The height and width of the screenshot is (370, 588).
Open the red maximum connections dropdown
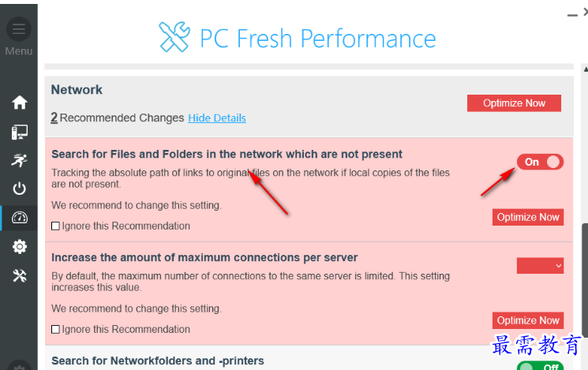click(540, 266)
